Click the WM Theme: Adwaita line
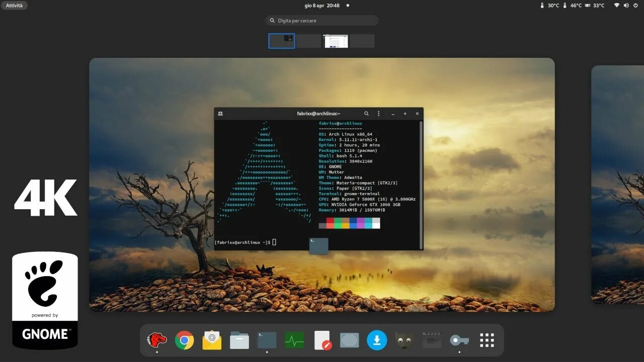The height and width of the screenshot is (362, 644). pyautogui.click(x=341, y=177)
